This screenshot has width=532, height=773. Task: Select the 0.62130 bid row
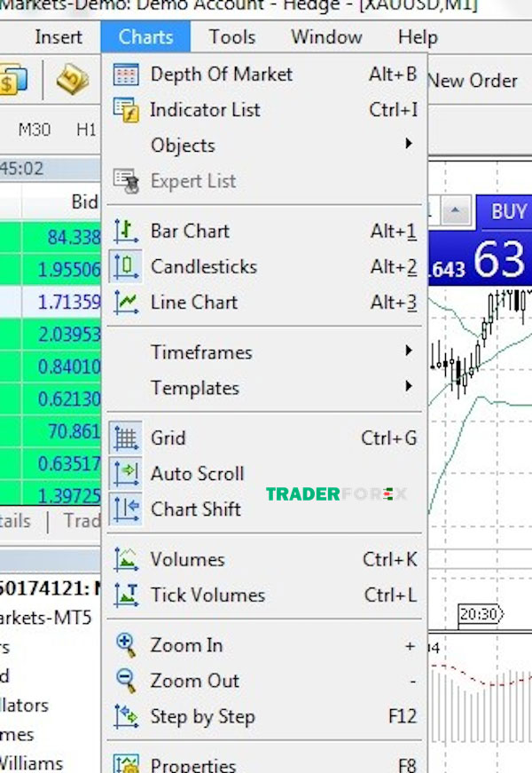[51, 398]
